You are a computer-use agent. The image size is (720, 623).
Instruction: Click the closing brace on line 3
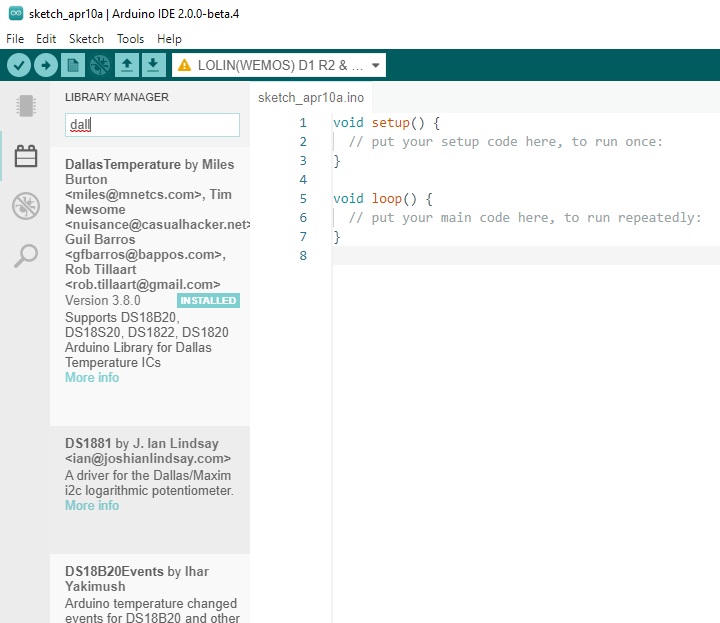(337, 161)
